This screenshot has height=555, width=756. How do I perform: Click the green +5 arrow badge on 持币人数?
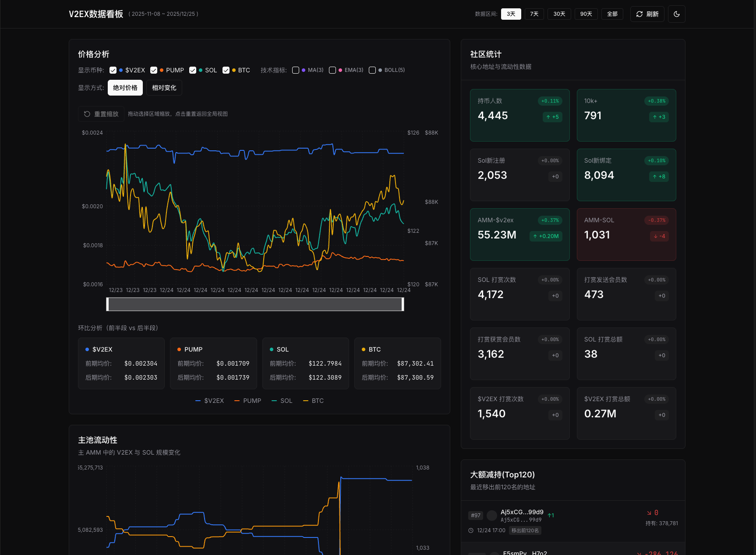(x=552, y=117)
